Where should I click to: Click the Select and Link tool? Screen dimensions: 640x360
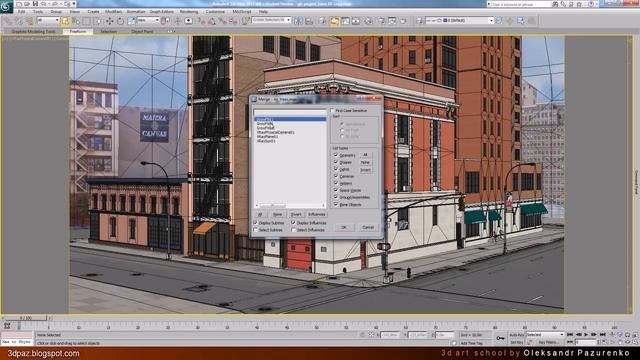(x=8, y=21)
